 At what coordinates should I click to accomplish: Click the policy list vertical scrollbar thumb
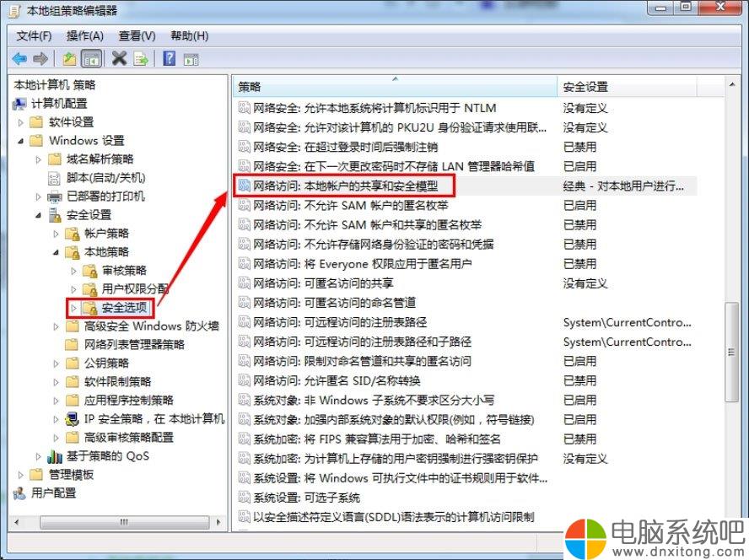pyautogui.click(x=730, y=353)
